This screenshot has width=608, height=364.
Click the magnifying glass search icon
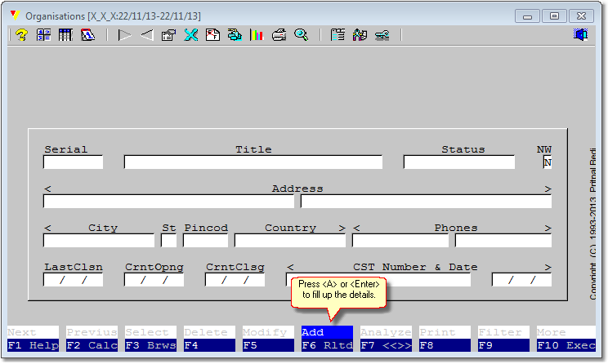[301, 35]
